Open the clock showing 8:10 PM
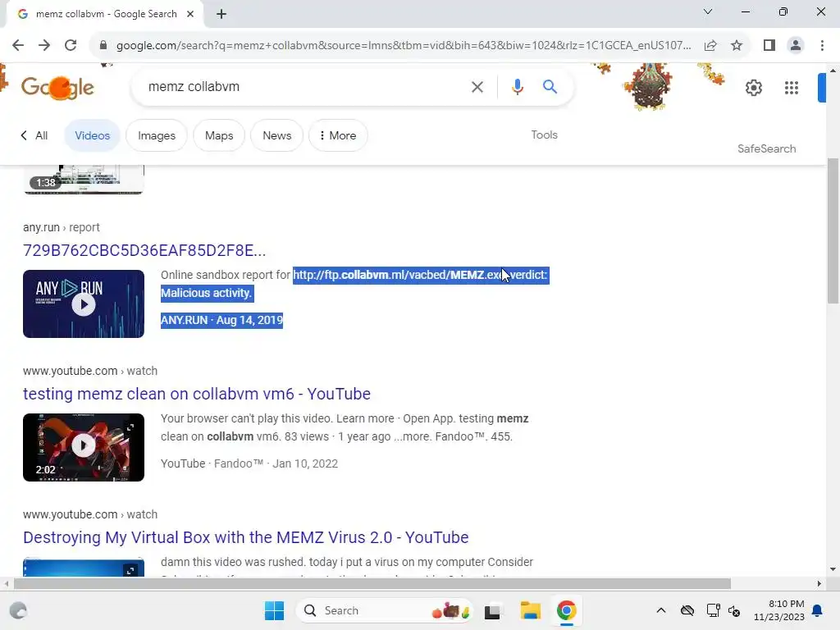The height and width of the screenshot is (630, 840). [x=779, y=610]
